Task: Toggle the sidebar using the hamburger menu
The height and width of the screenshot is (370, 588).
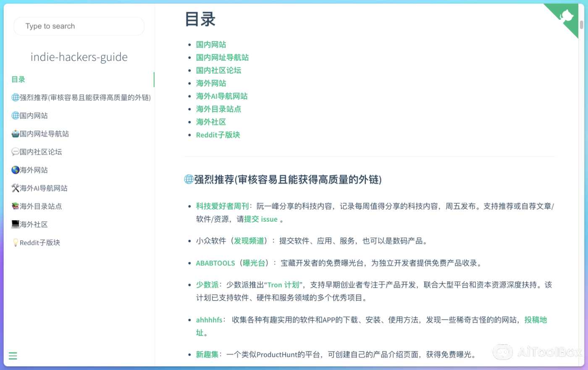Action: click(x=13, y=356)
